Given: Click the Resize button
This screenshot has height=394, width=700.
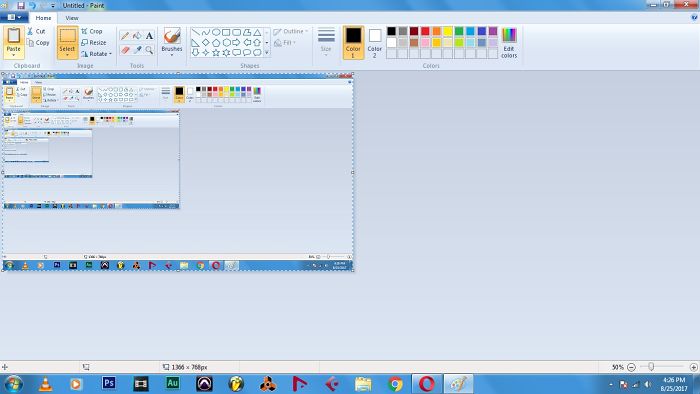Looking at the screenshot, I should pos(94,42).
